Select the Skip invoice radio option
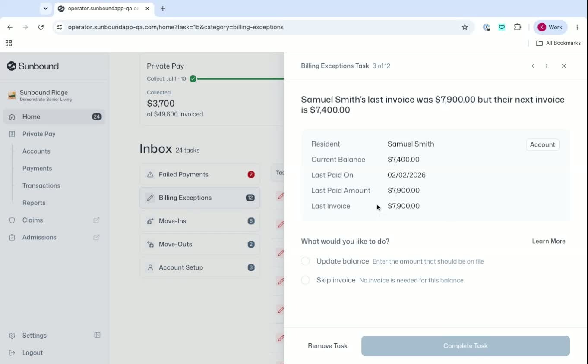This screenshot has height=364, width=588. (x=305, y=280)
